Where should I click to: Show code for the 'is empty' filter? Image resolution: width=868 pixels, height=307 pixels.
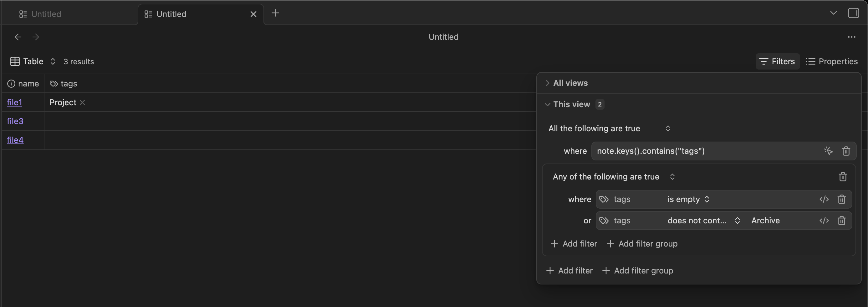[824, 199]
